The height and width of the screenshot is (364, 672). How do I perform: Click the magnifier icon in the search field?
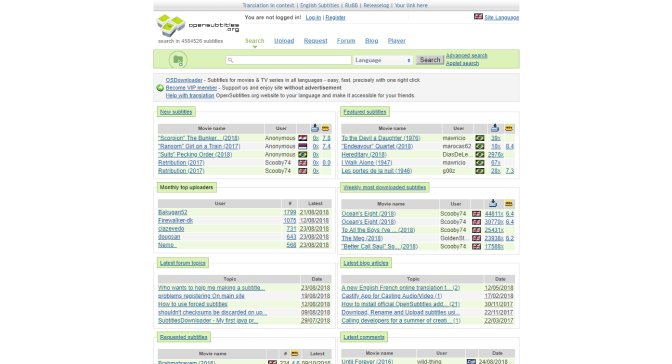(230, 60)
